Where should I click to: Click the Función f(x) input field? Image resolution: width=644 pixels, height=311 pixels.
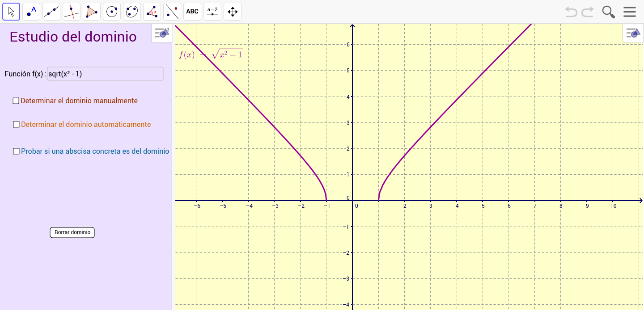pos(105,74)
